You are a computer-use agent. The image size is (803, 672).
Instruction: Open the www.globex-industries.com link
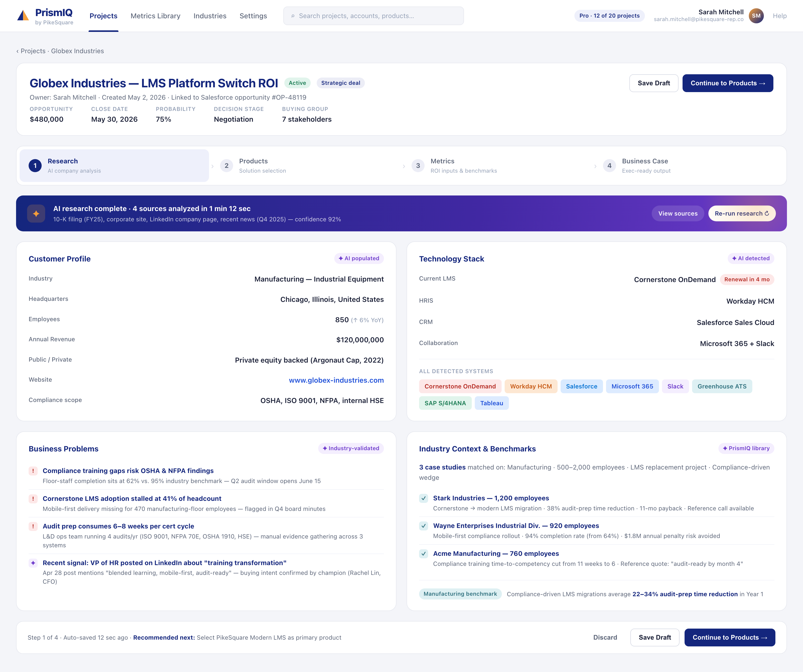pos(336,380)
